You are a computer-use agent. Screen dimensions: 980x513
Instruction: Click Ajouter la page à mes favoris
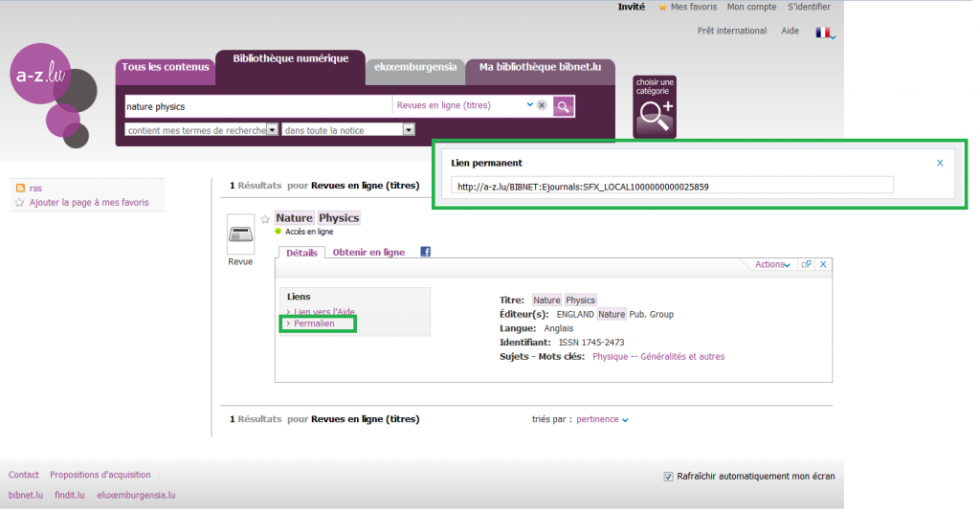[x=89, y=203]
